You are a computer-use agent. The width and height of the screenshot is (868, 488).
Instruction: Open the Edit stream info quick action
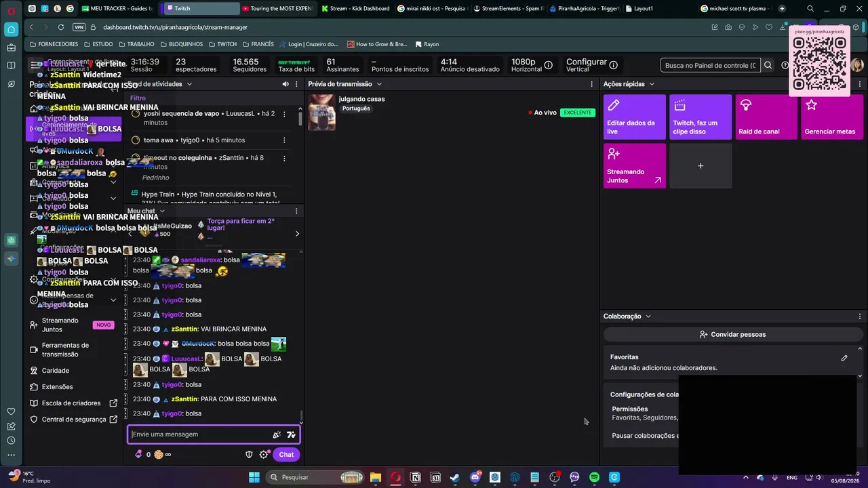[635, 117]
